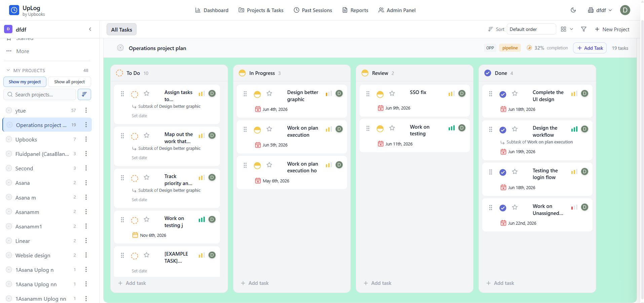Open options menu for Asanamm1 project
The height and width of the screenshot is (303, 644).
86,226
